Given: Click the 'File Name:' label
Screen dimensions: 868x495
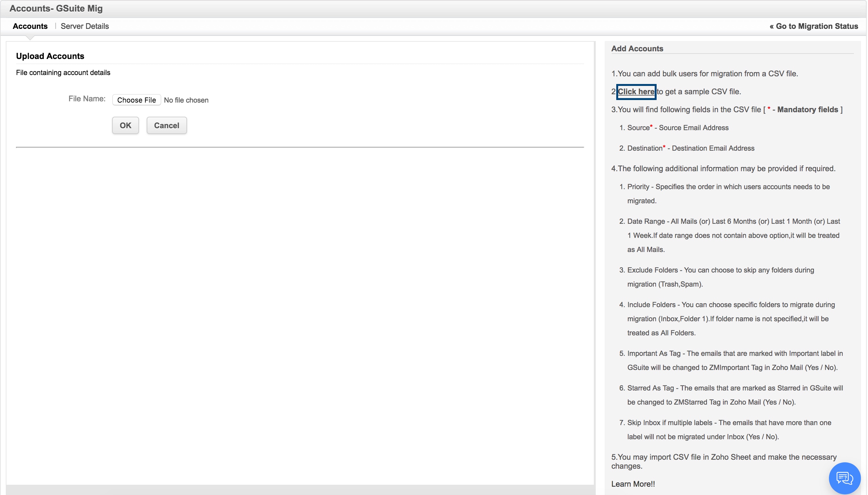Looking at the screenshot, I should point(87,99).
